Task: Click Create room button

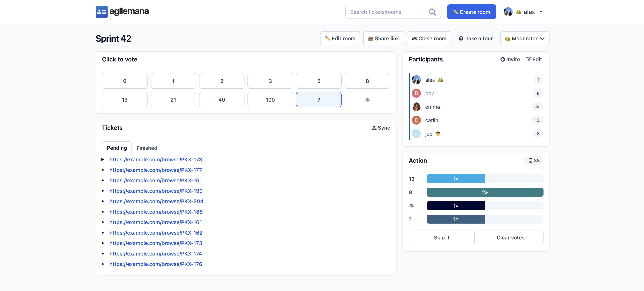Action: click(471, 12)
